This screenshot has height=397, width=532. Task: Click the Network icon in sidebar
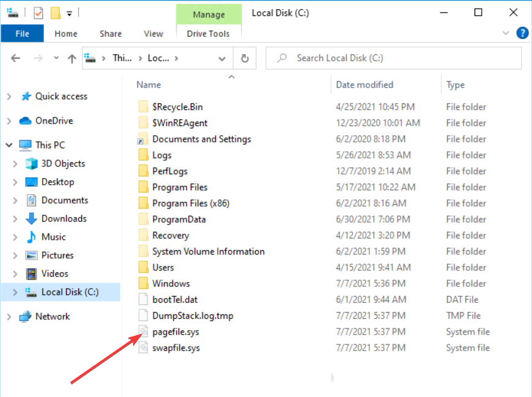[x=26, y=317]
